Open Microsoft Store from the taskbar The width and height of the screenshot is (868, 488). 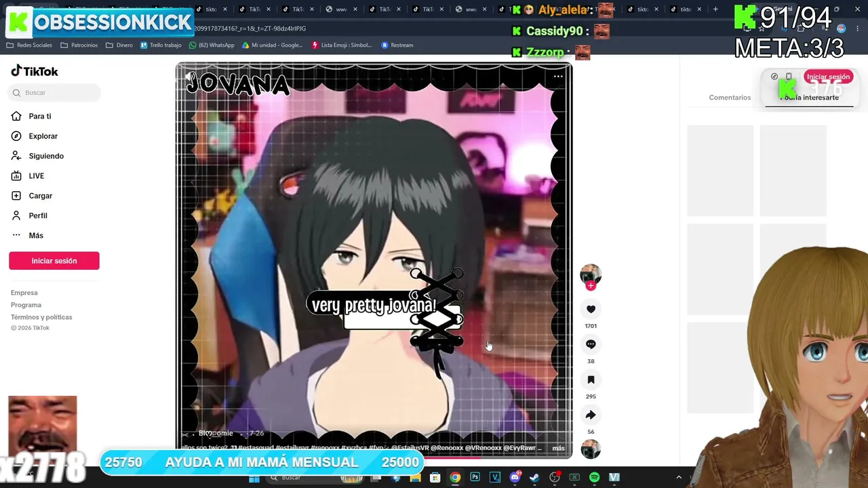(435, 478)
